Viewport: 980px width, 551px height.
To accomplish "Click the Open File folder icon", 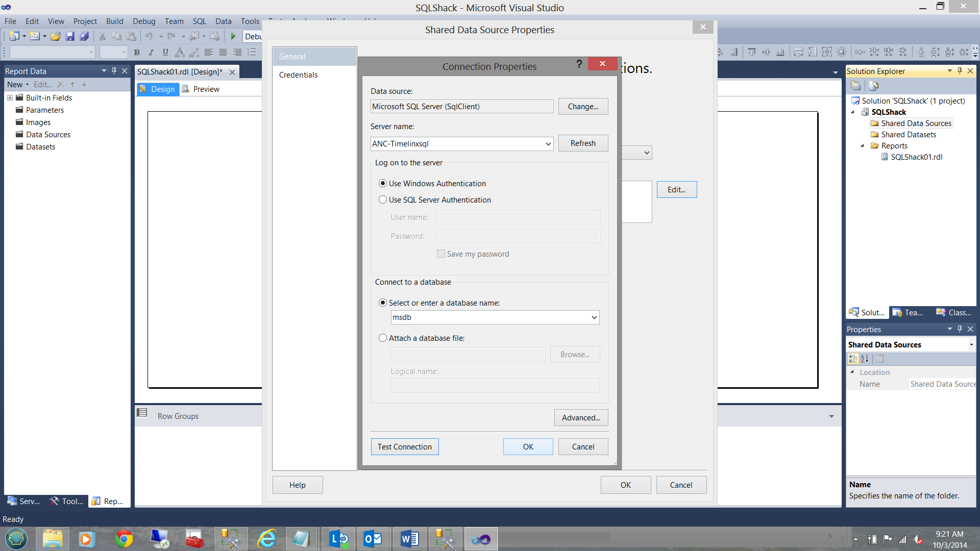I will coord(56,36).
